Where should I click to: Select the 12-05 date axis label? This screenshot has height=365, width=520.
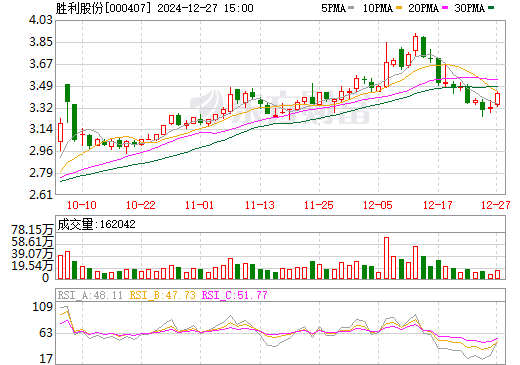click(378, 205)
